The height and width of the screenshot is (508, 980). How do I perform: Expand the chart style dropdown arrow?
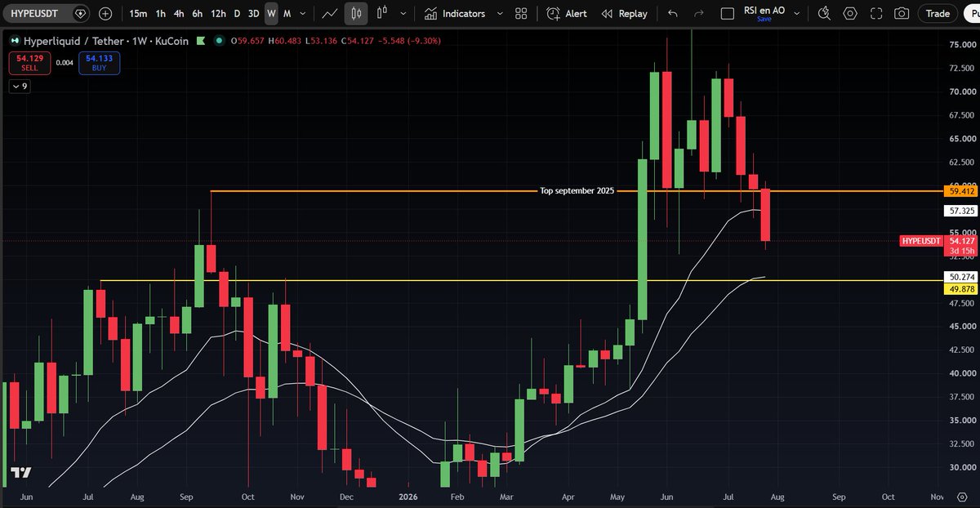pos(403,13)
